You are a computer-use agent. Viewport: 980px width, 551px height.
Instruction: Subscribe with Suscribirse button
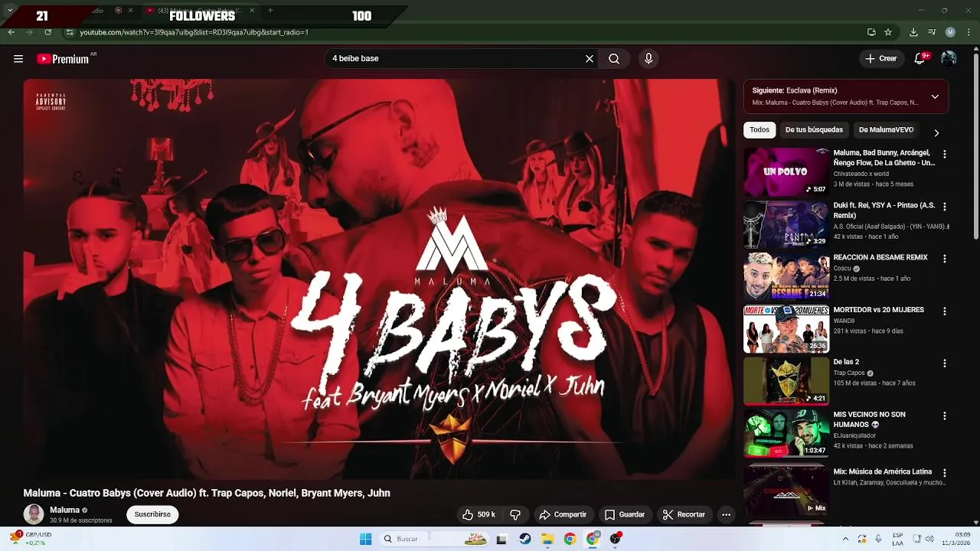click(x=152, y=514)
